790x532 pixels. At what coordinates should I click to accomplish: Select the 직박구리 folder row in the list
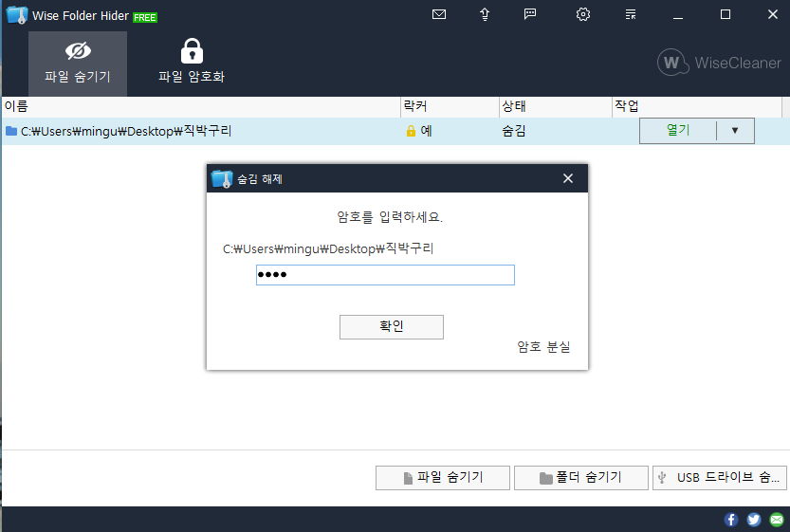tap(395, 131)
